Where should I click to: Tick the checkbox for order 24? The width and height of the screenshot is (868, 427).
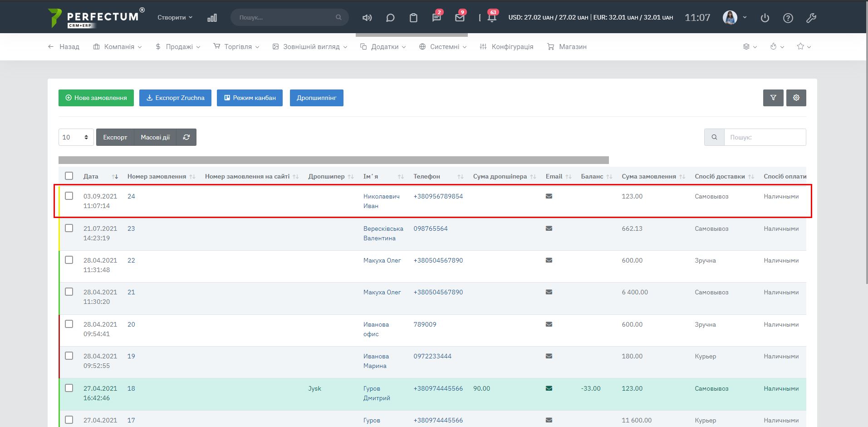(x=69, y=196)
